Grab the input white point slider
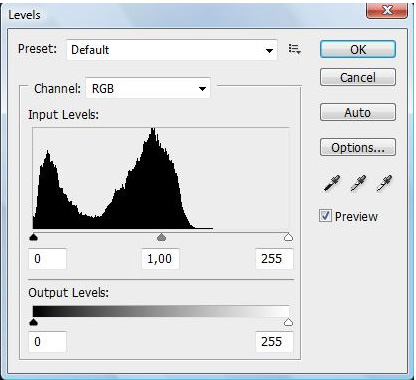Viewport: 416px width, 380px height. (288, 237)
